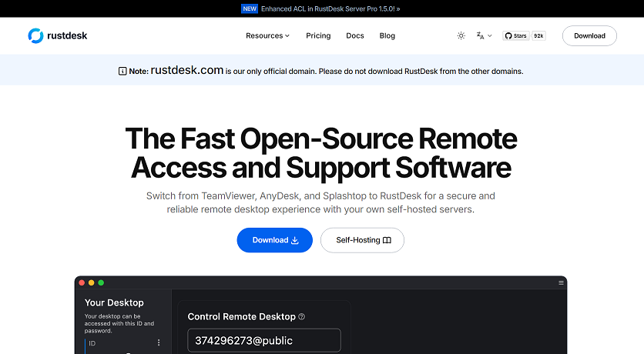The image size is (644, 354).
Task: Click the help icon beside Control Remote Desktop
Action: 302,316
